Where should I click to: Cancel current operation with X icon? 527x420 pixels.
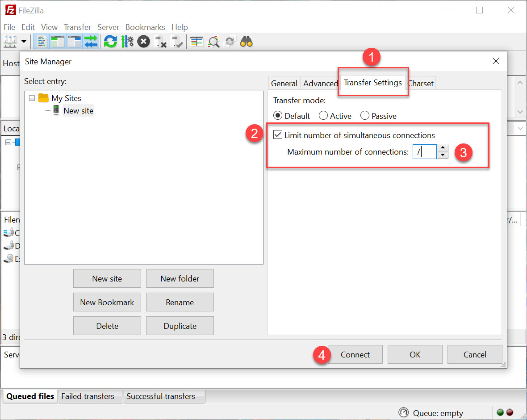(143, 42)
